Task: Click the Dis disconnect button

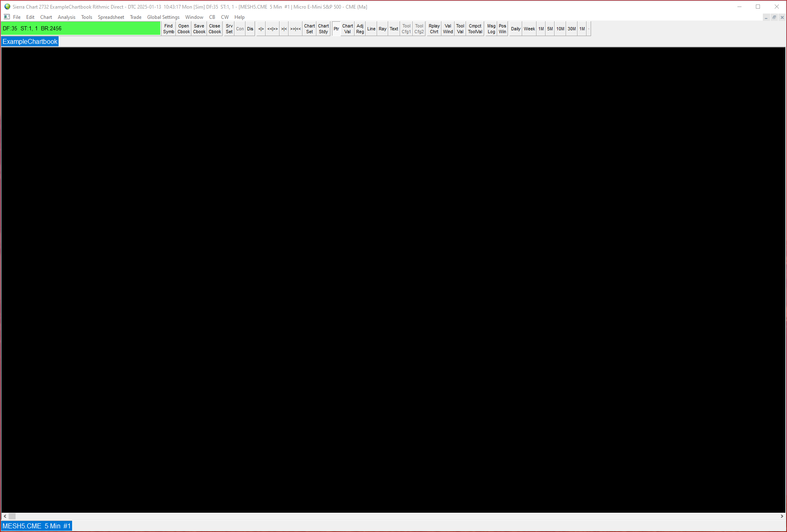Action: tap(250, 29)
